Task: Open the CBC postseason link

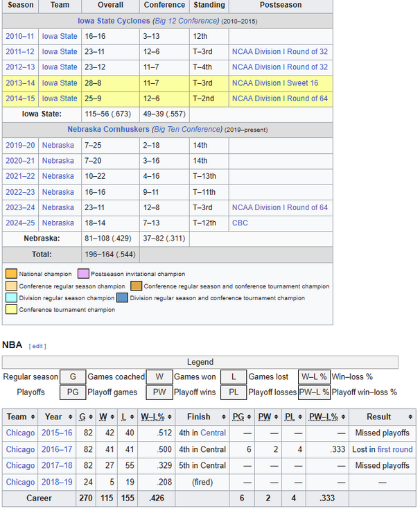Action: 240,223
